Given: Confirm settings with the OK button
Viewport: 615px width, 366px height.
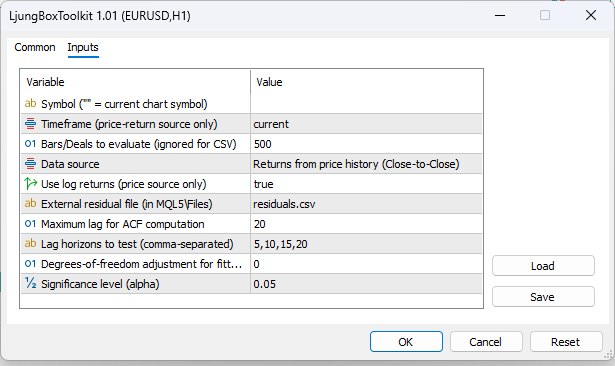Looking at the screenshot, I should coord(406,342).
